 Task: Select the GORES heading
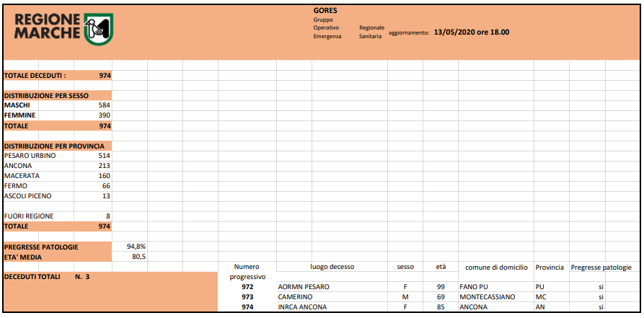(325, 11)
